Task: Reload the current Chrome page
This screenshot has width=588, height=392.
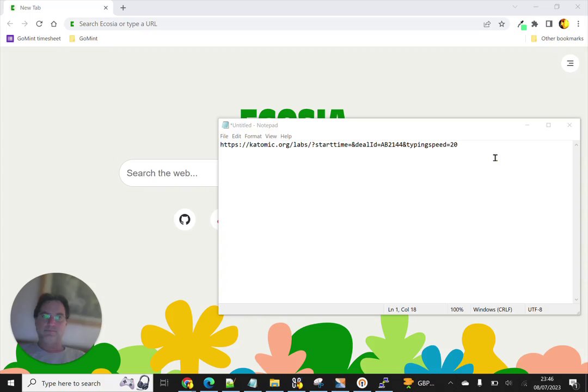Action: 39,23
